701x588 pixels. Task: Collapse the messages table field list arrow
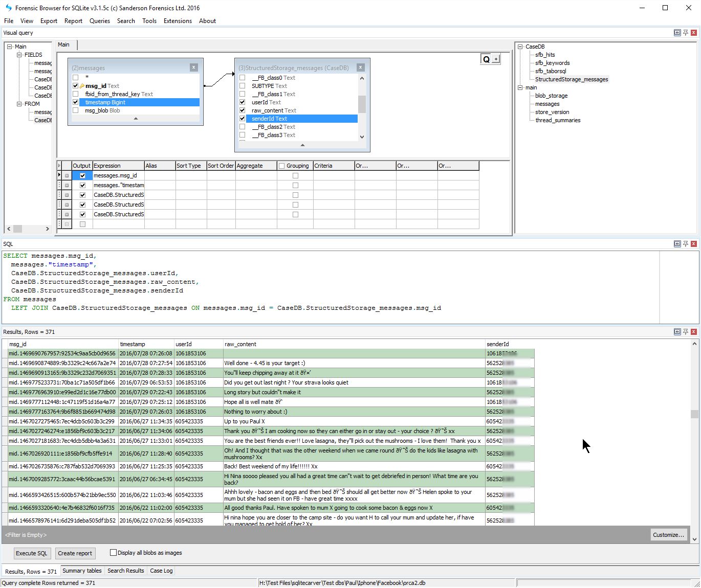(x=136, y=119)
